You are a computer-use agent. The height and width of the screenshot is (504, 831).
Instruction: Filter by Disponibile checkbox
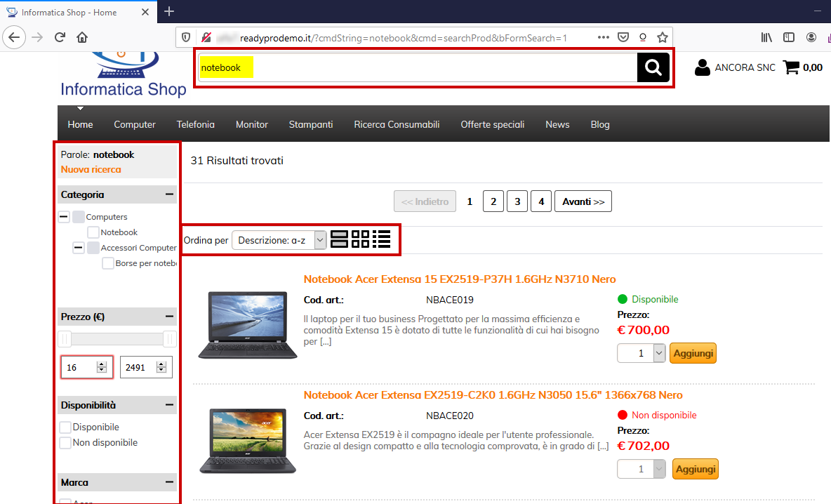pyautogui.click(x=65, y=427)
